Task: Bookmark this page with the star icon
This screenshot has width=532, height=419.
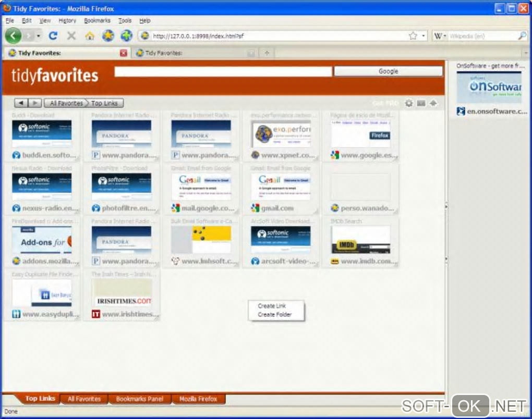Action: [x=413, y=35]
